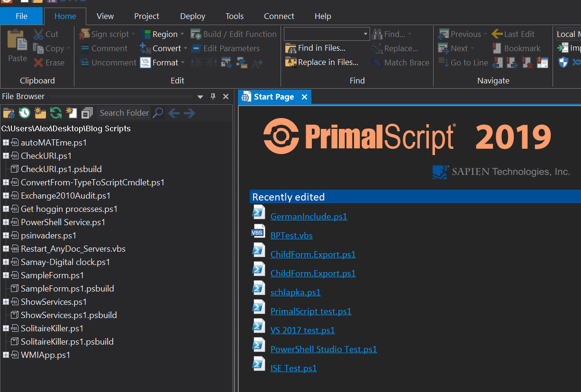581x392 pixels.
Task: Open the Copy dropdown arrow
Action: click(68, 48)
